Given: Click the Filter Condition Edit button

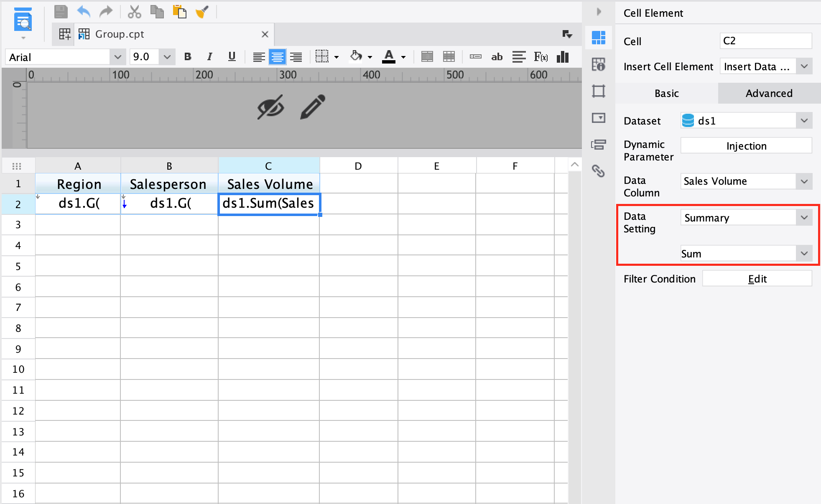Looking at the screenshot, I should [x=757, y=279].
